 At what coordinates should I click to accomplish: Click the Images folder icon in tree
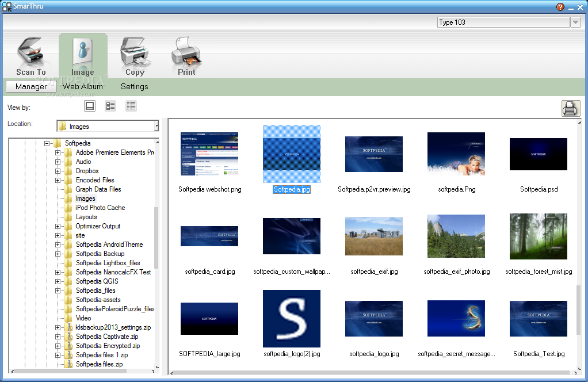68,198
